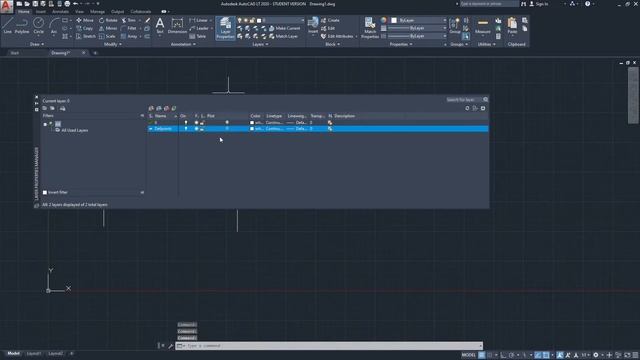Screen dimensions: 640x360
Task: Click the Scale tool
Action: coord(107,36)
